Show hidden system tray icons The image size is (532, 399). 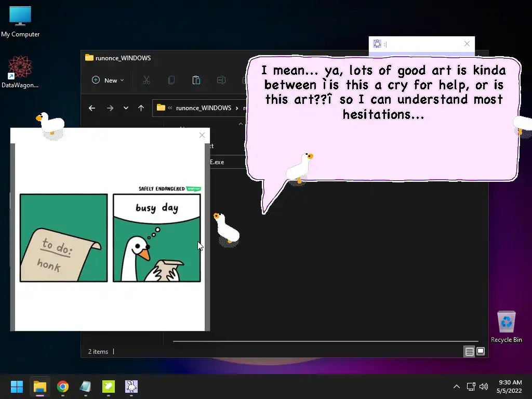pyautogui.click(x=457, y=387)
